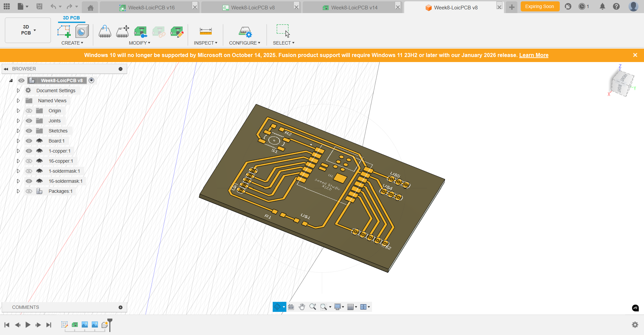
Task: Open Display Settings monitor icon
Action: [x=338, y=307]
